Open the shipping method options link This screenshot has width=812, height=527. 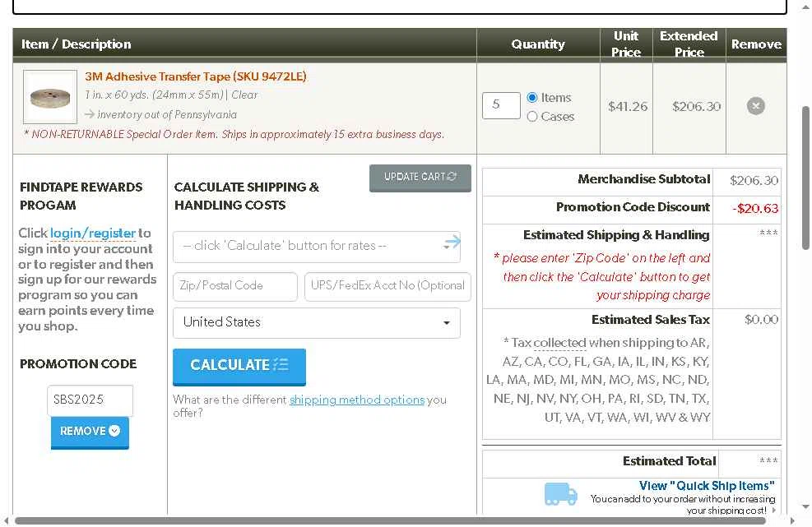click(x=357, y=400)
